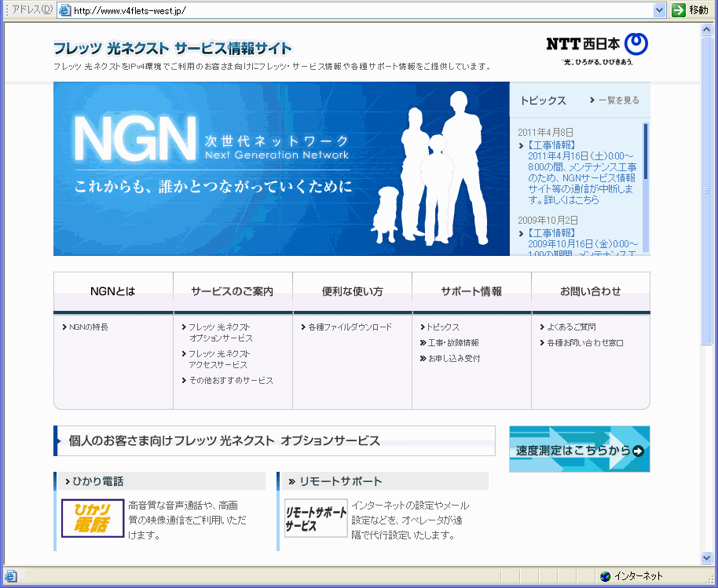The image size is (718, 588).
Task: Open the 便利な使い方 menu tab
Action: tap(352, 291)
